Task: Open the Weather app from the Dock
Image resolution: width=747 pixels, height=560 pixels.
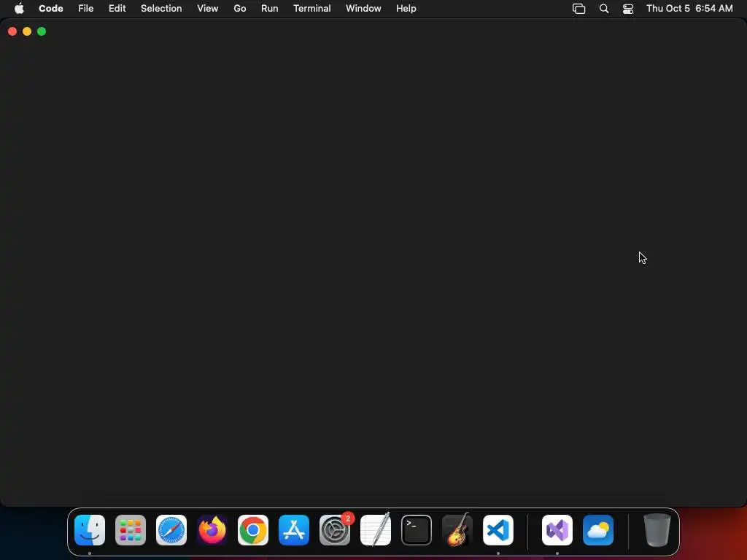Action: coord(598,530)
